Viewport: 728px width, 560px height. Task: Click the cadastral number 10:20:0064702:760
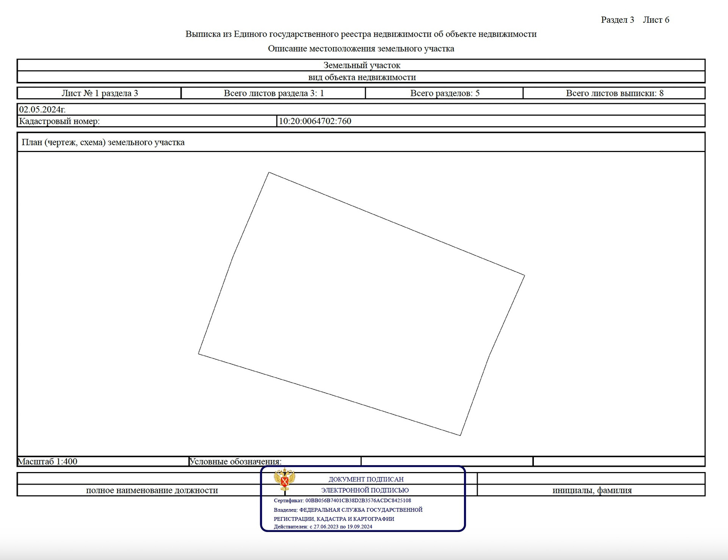(x=315, y=121)
